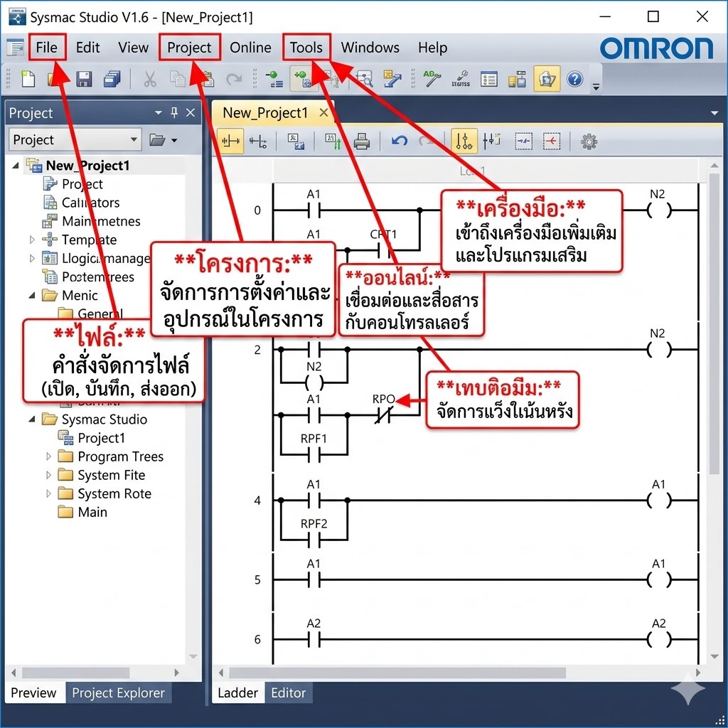Toggle the highlighted bucket icon in main toolbar
This screenshot has height=728, width=728.
pos(547,79)
